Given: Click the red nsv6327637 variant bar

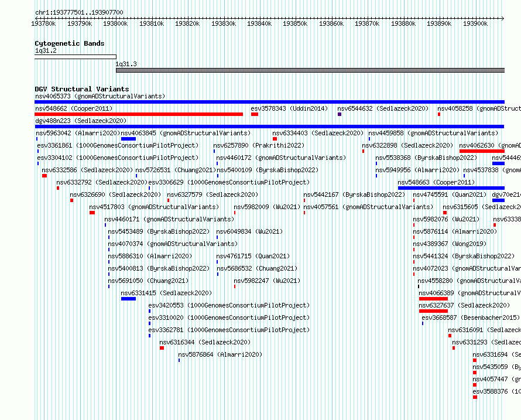Looking at the screenshot, I should pos(433,311).
